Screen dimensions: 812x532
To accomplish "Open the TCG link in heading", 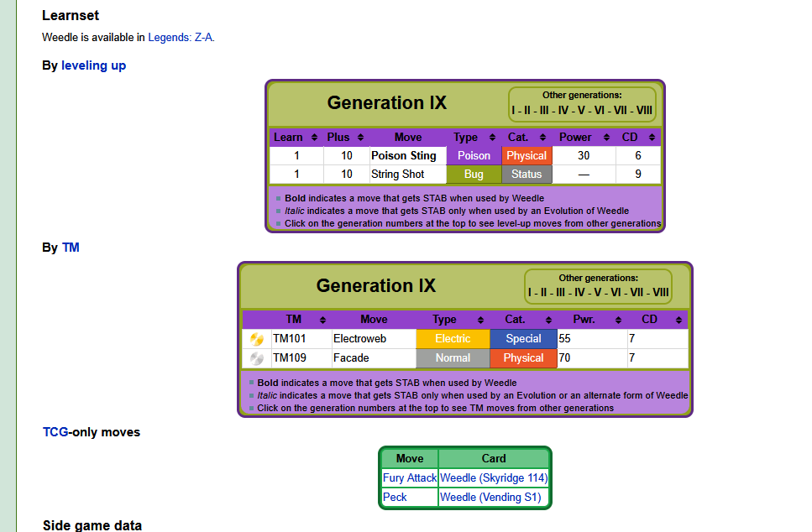I will click(55, 432).
